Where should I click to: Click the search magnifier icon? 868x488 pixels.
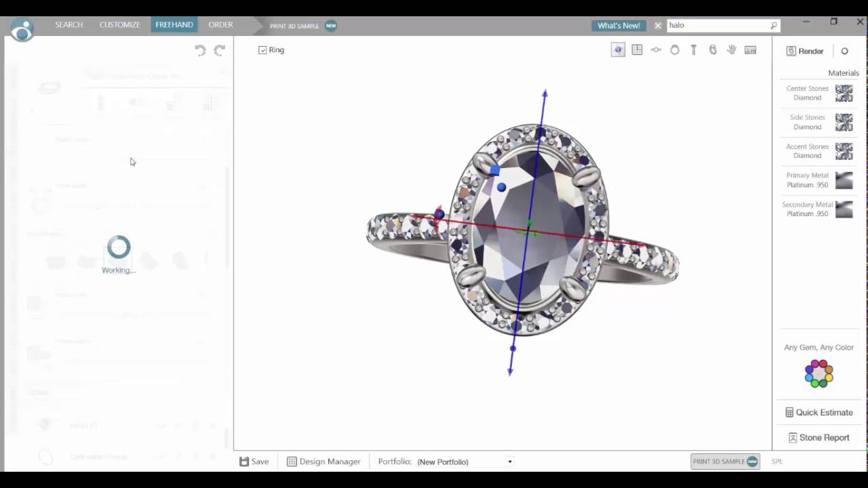point(773,26)
